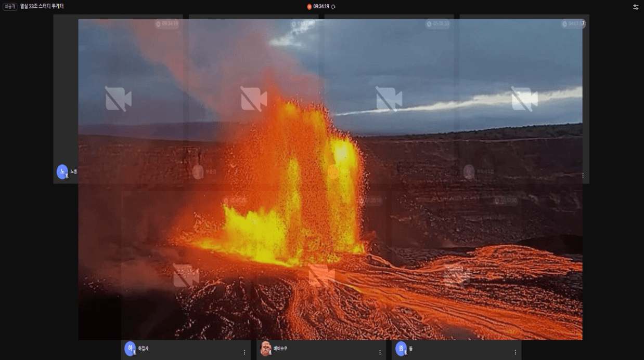This screenshot has height=360, width=644.
Task: Open the more options menu for 베비슈우
Action: 380,352
